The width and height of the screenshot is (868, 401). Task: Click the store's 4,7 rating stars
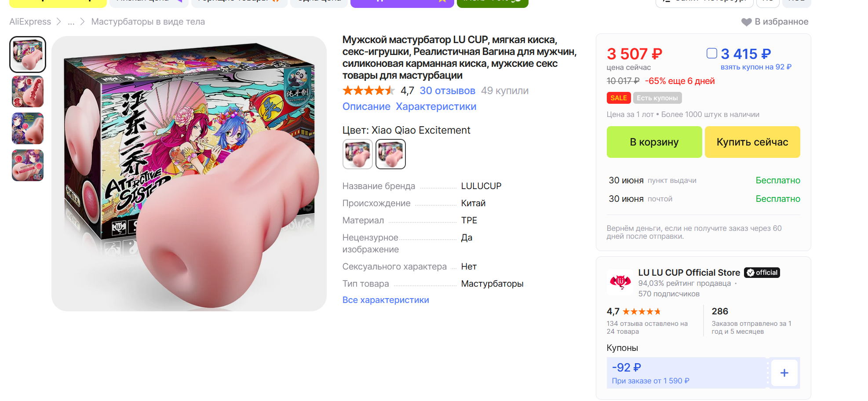coord(642,312)
